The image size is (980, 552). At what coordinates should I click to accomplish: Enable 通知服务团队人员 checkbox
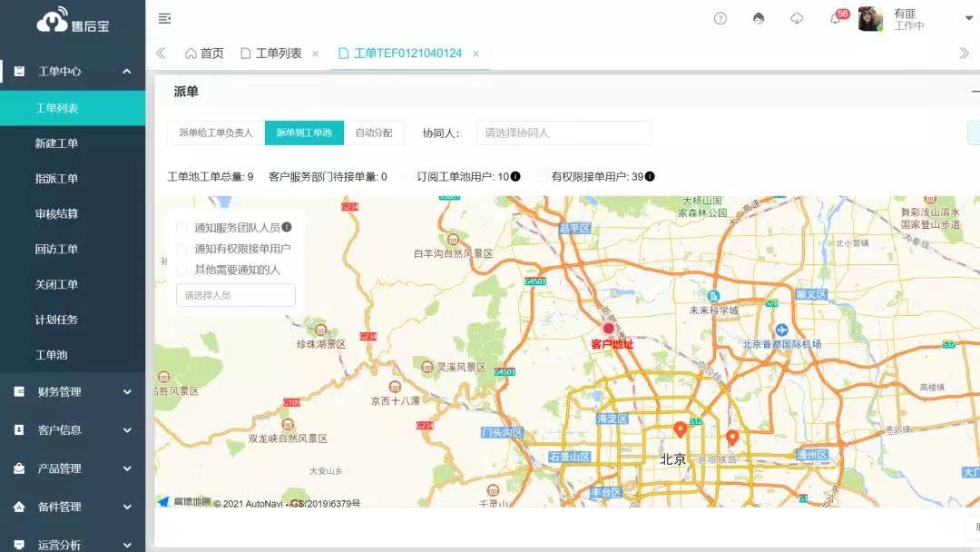coord(182,228)
